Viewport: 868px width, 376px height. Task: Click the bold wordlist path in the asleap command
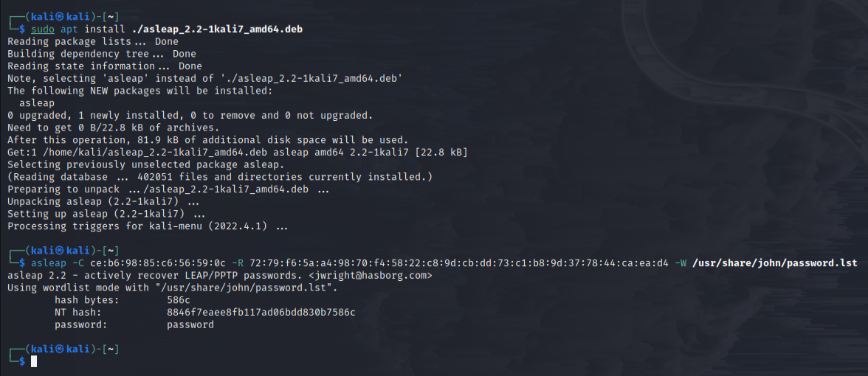point(774,263)
